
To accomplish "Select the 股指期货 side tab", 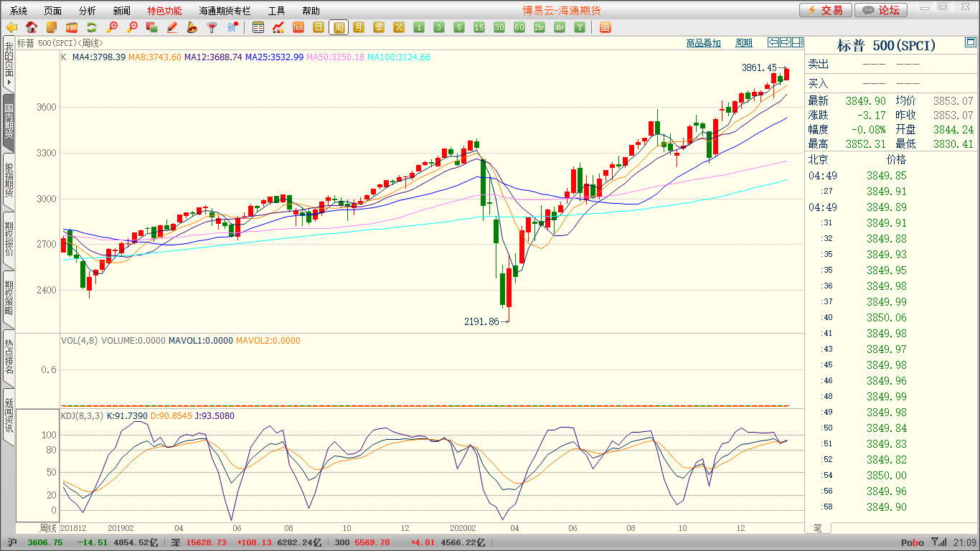I will tap(9, 181).
